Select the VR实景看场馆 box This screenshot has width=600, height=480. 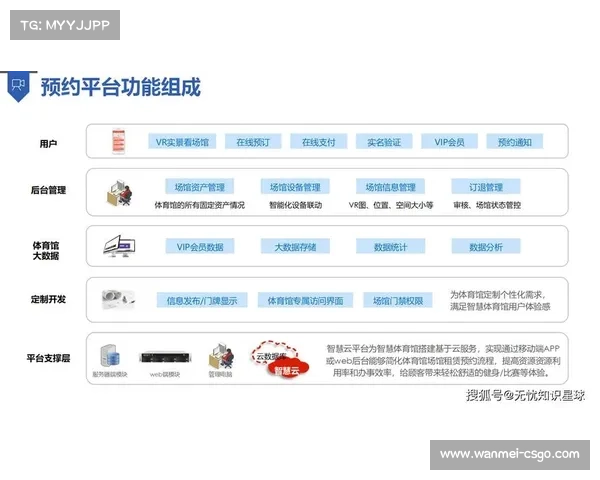click(x=182, y=142)
